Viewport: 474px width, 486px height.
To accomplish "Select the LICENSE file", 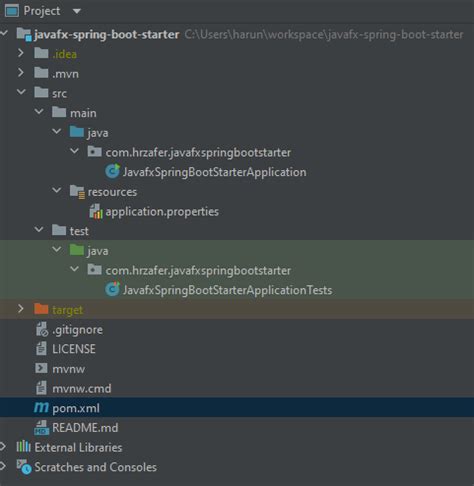I will point(74,349).
